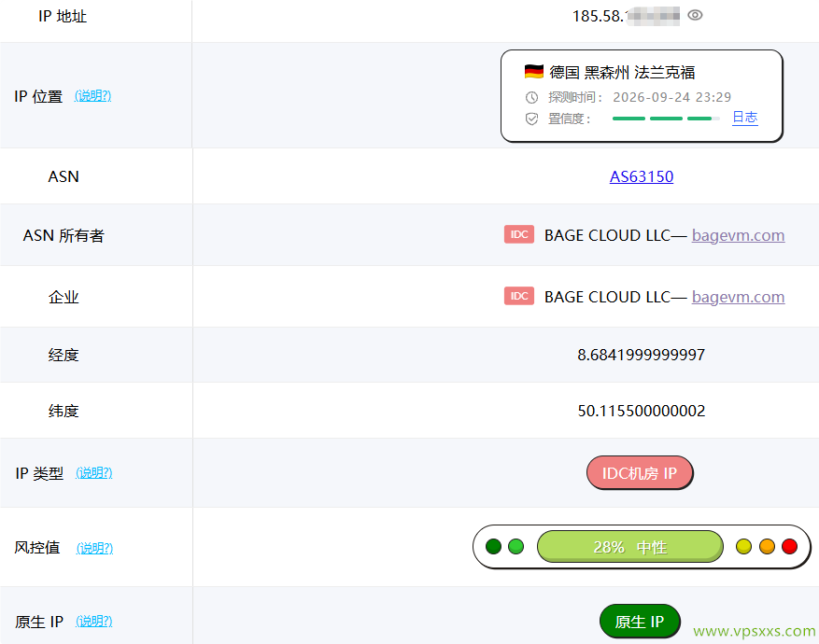The width and height of the screenshot is (819, 644).
Task: Open the 日志 log link
Action: click(x=745, y=118)
